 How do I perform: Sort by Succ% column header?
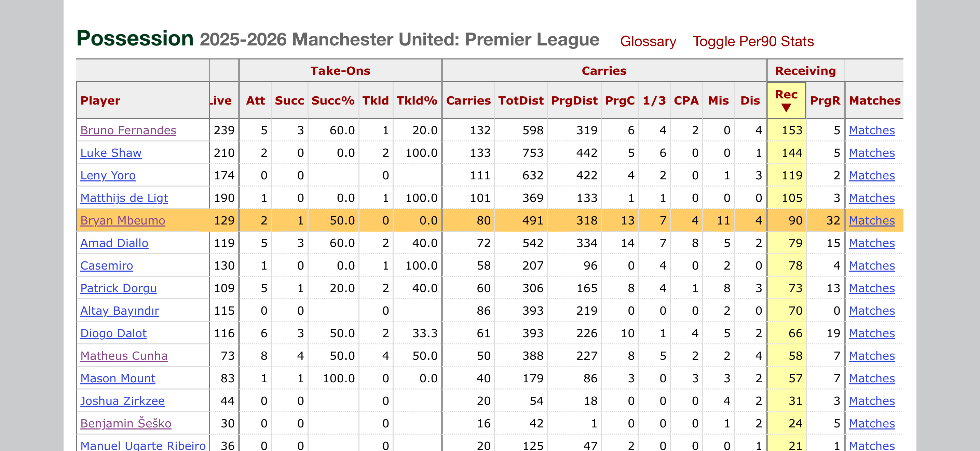[x=333, y=100]
